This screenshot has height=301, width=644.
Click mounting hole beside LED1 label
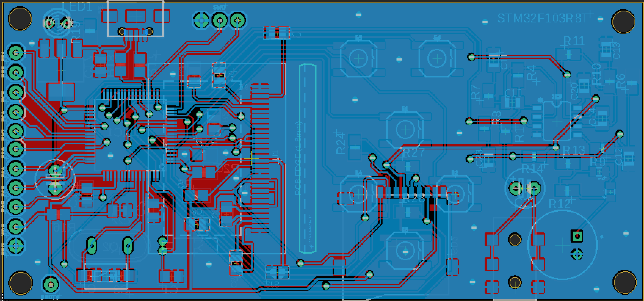pos(20,19)
